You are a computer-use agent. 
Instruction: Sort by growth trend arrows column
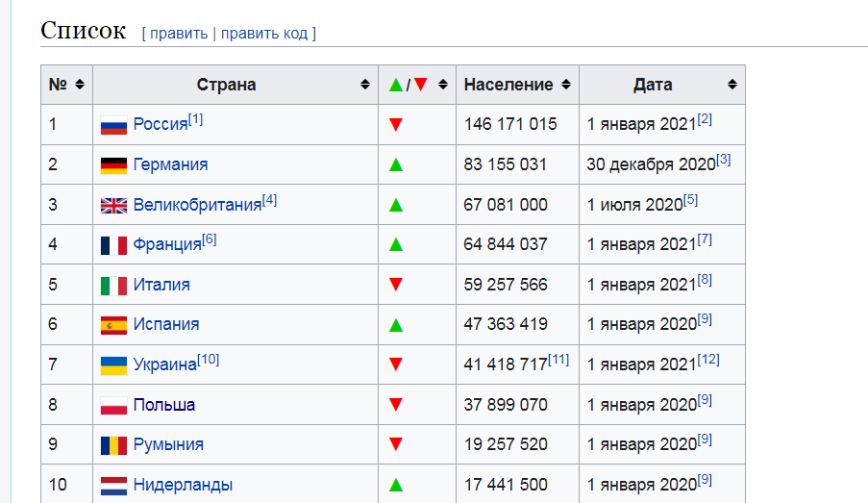tap(443, 85)
